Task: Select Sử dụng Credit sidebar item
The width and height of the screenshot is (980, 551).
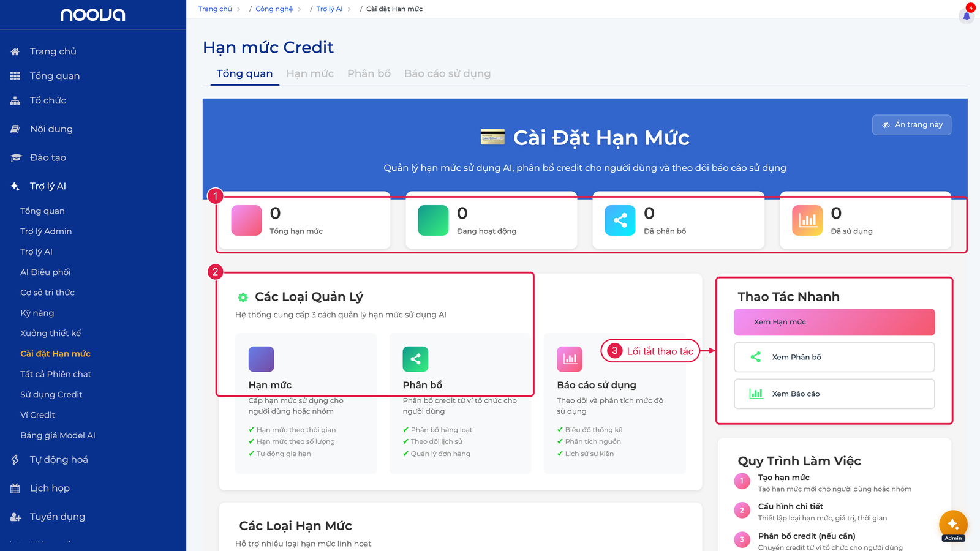Action: [51, 395]
